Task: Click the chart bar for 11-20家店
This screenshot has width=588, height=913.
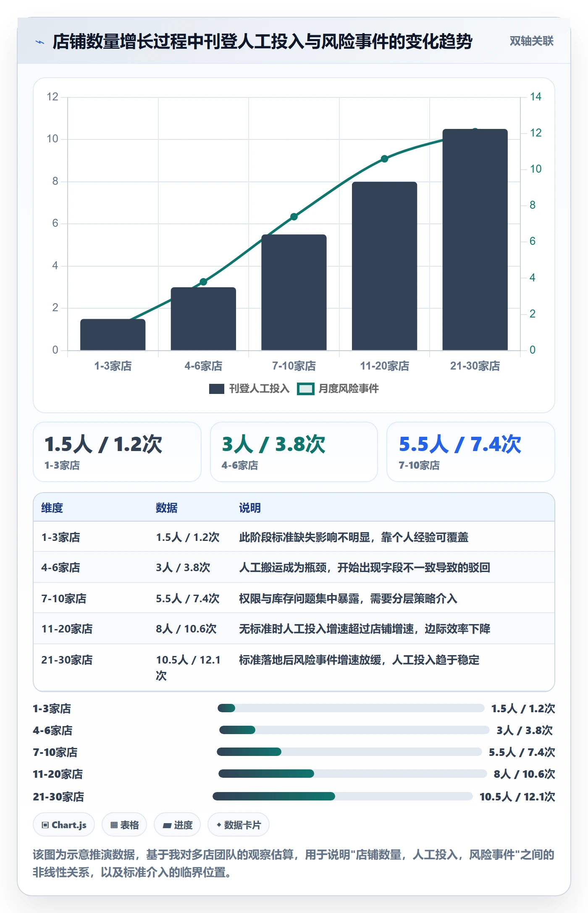Action: (385, 266)
